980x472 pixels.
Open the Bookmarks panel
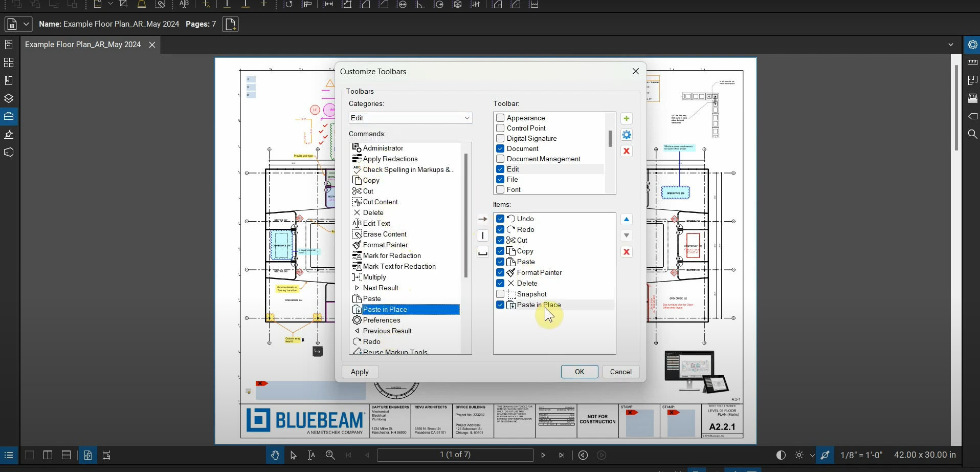(9, 80)
